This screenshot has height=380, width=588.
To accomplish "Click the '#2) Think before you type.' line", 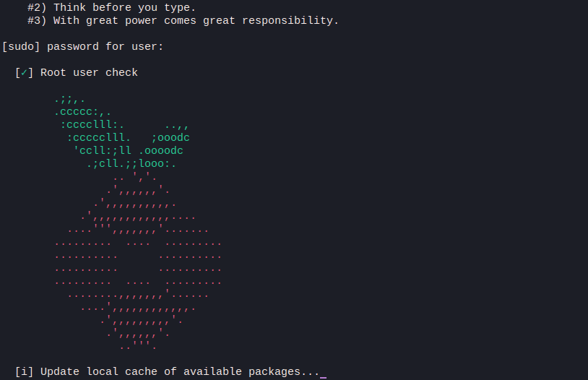I will (112, 7).
